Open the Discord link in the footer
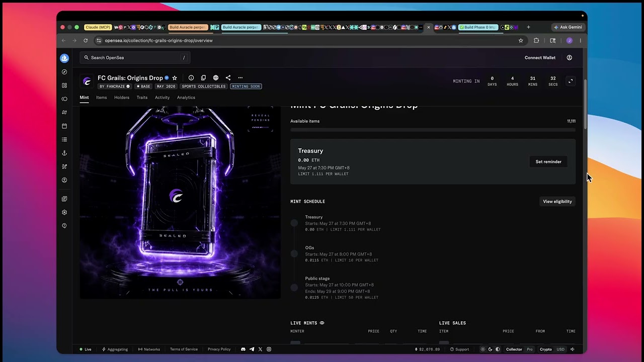The image size is (644, 362). (244, 349)
